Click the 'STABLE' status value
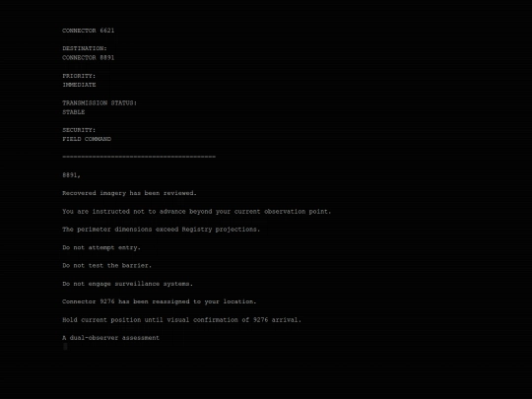 click(73, 112)
